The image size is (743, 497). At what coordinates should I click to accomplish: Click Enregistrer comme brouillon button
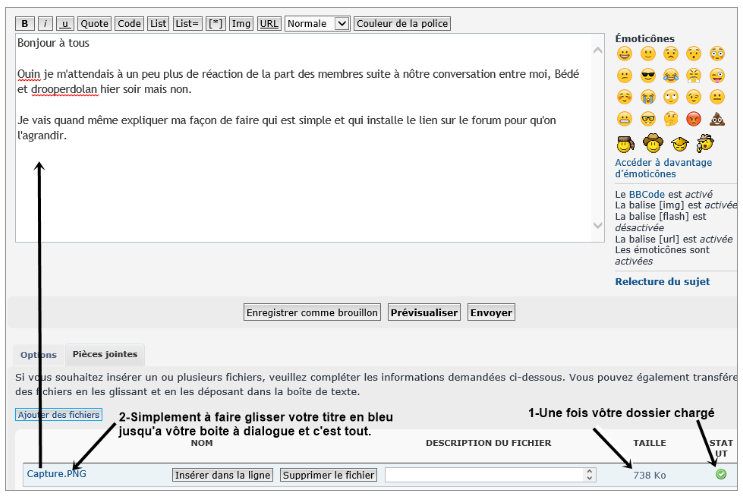pyautogui.click(x=312, y=313)
